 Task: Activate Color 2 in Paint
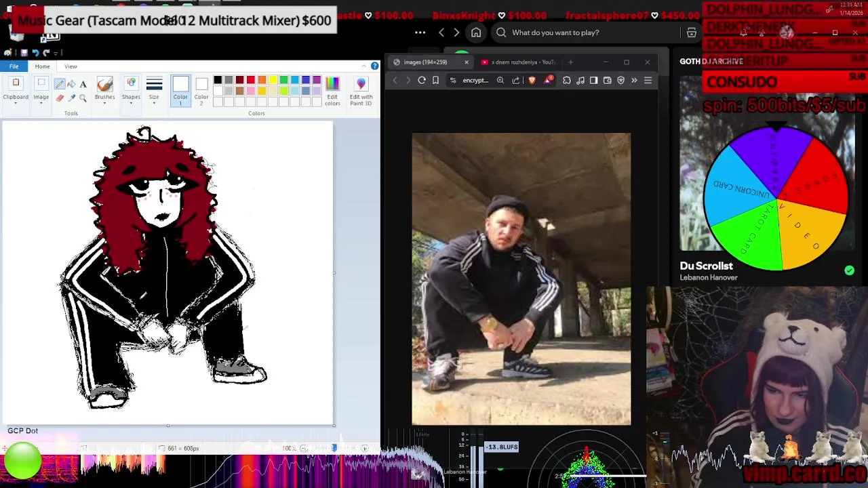coord(201,91)
